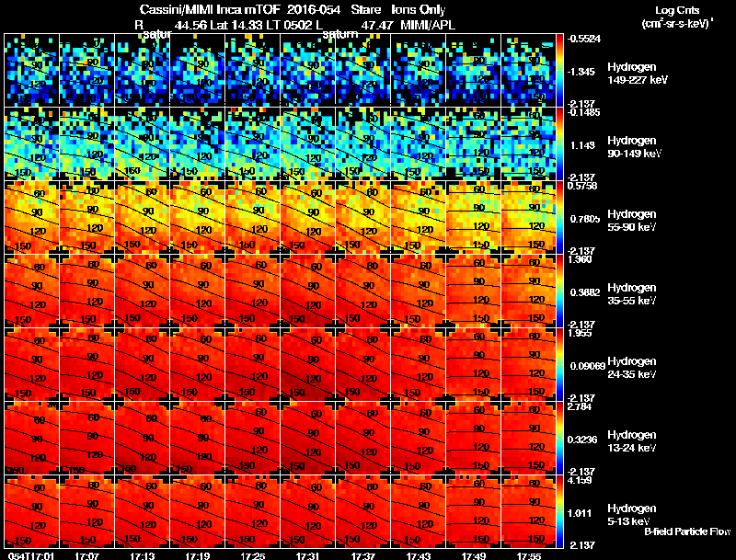Select the 054T17:01 start time label
736x560 pixels.
(x=31, y=555)
